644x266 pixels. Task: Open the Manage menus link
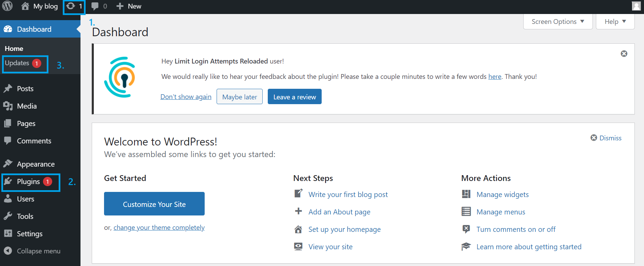coord(501,212)
